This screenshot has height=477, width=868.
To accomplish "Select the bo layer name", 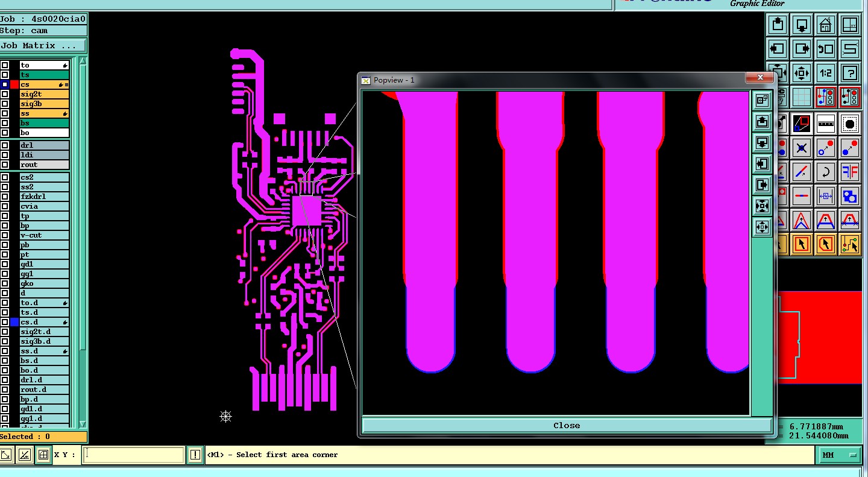I will click(45, 133).
